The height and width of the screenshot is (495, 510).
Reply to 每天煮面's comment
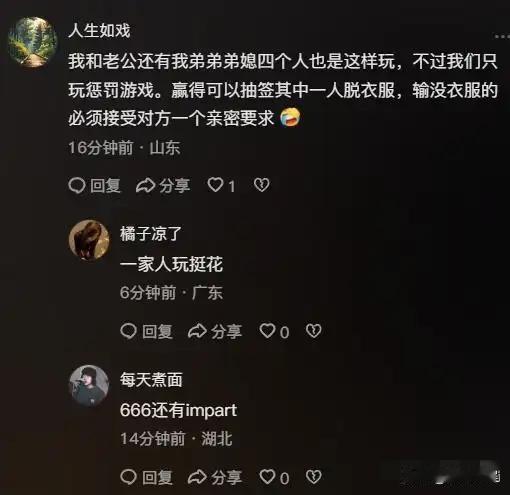[x=146, y=477]
